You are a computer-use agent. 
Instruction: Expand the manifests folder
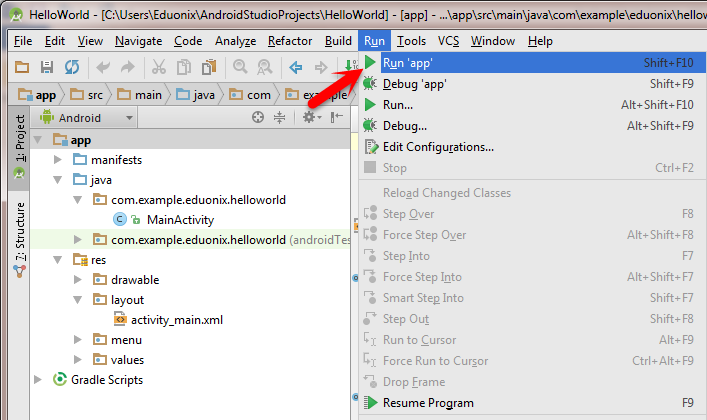tap(58, 160)
